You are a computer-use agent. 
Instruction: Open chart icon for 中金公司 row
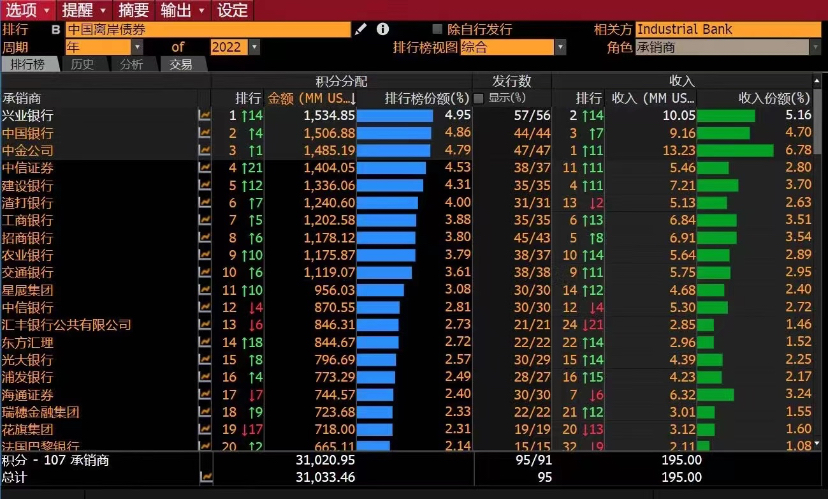204,150
